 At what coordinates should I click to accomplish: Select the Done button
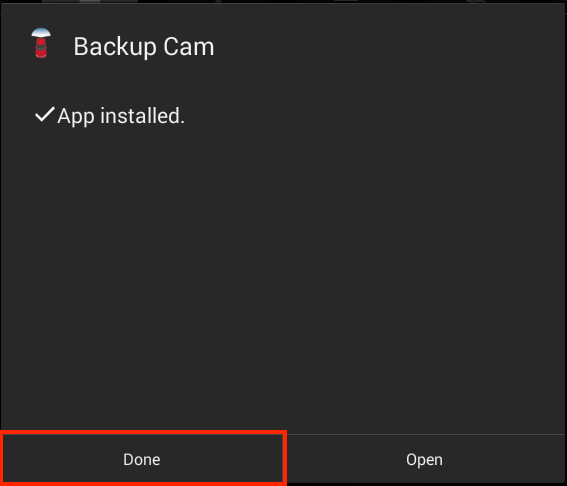(142, 459)
